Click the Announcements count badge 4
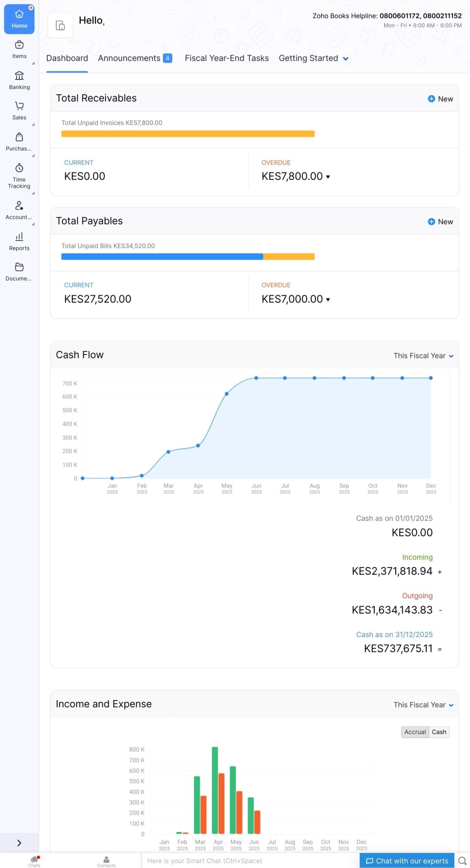Screen dimensions: 470x868 tap(167, 58)
